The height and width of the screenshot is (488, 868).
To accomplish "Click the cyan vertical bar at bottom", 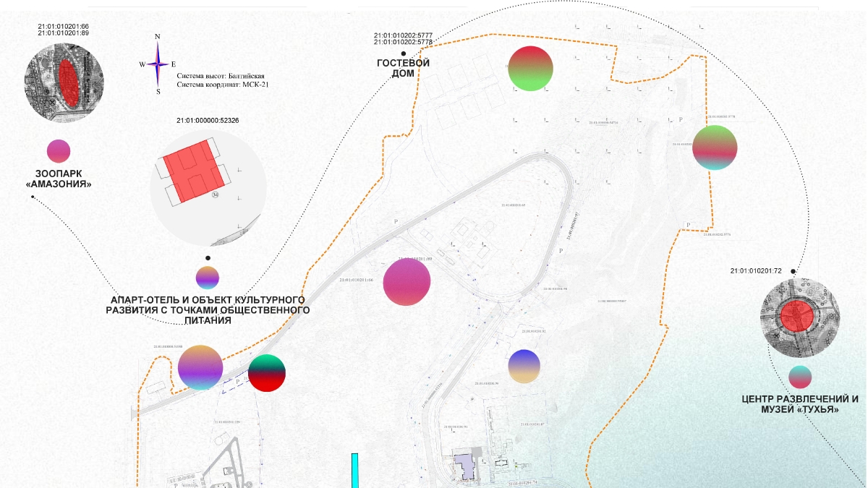I will point(354,470).
